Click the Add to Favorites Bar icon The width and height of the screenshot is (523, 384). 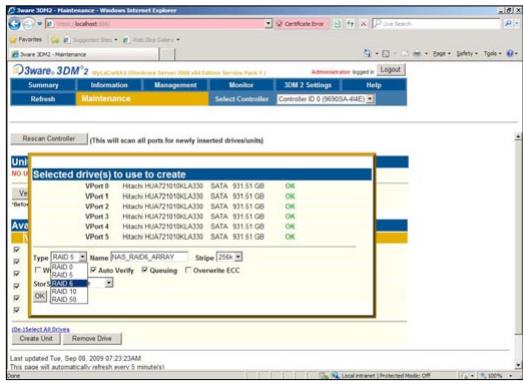[x=55, y=40]
